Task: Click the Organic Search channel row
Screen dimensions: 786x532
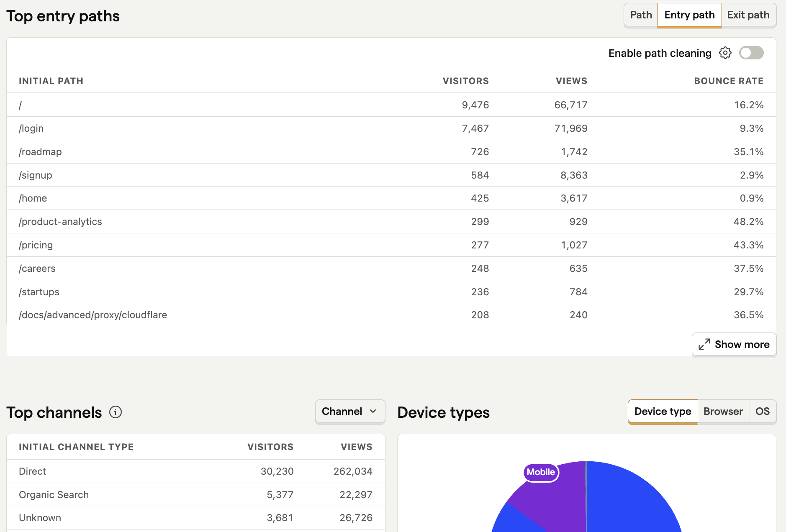Action: 196,495
